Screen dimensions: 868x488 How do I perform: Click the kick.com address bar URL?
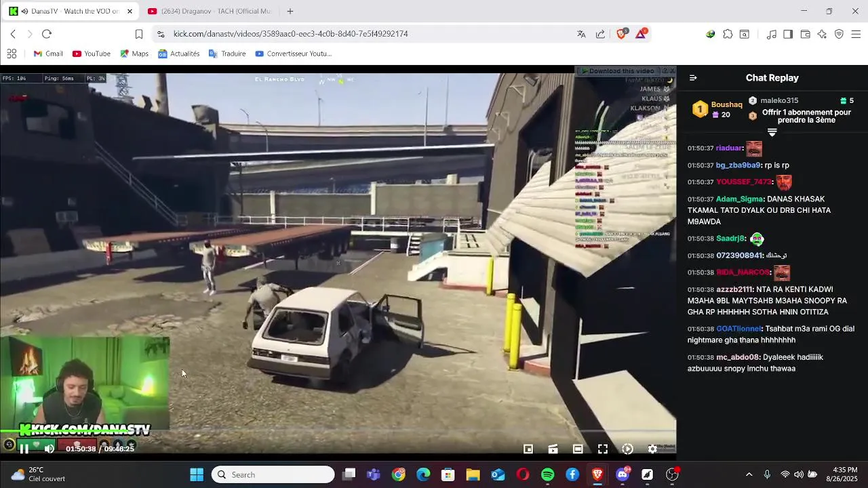tap(290, 34)
